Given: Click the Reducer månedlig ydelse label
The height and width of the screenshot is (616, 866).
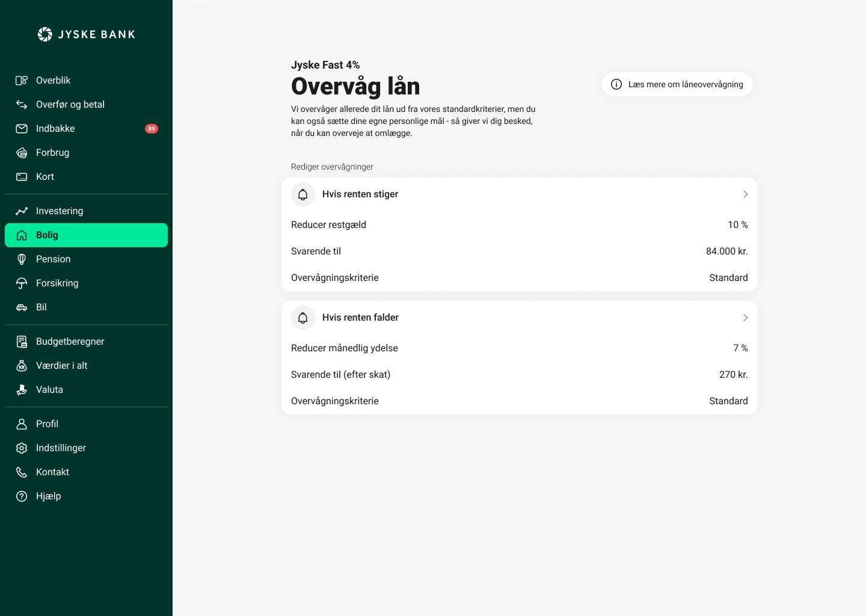Looking at the screenshot, I should [345, 348].
